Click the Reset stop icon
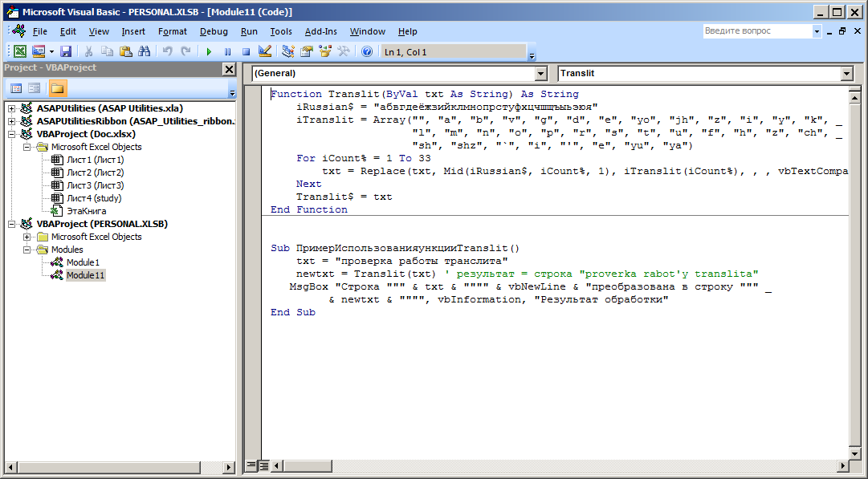This screenshot has height=479, width=868. (x=247, y=51)
